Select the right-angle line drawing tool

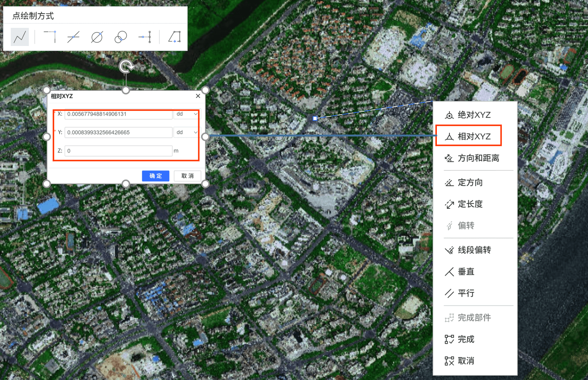(50, 37)
